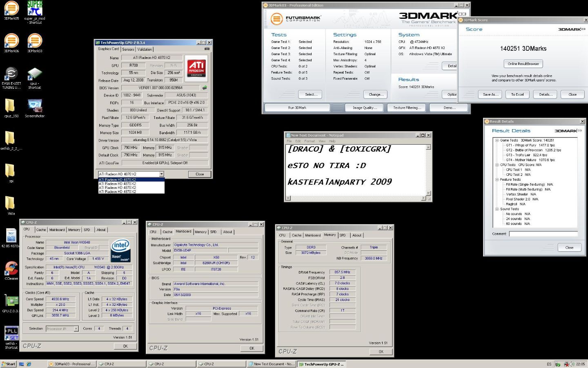Image resolution: width=588 pixels, height=368 pixels.
Task: Click the Select... button under Tests
Action: click(x=311, y=94)
